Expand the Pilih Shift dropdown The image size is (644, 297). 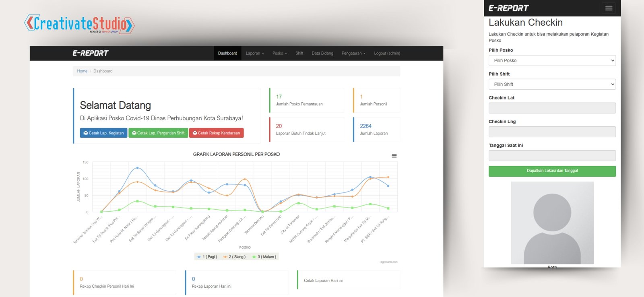tap(552, 84)
